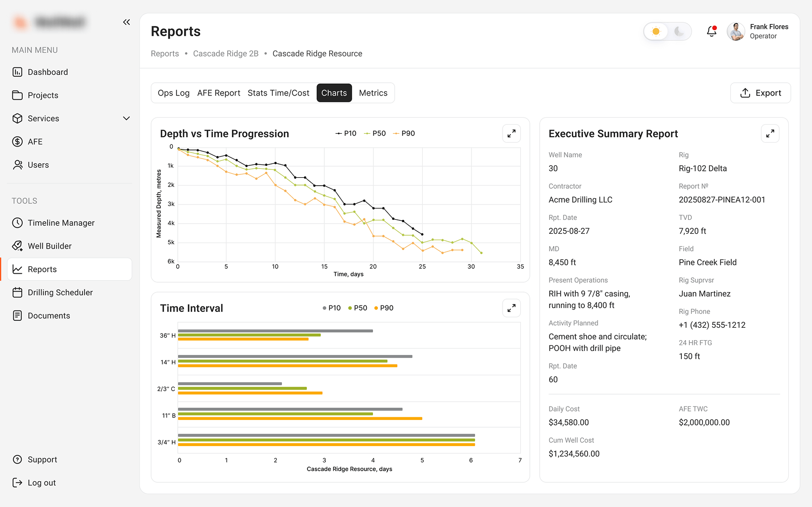Screen dimensions: 812x507
Task: Switch to dark mode moon toggle
Action: point(679,31)
